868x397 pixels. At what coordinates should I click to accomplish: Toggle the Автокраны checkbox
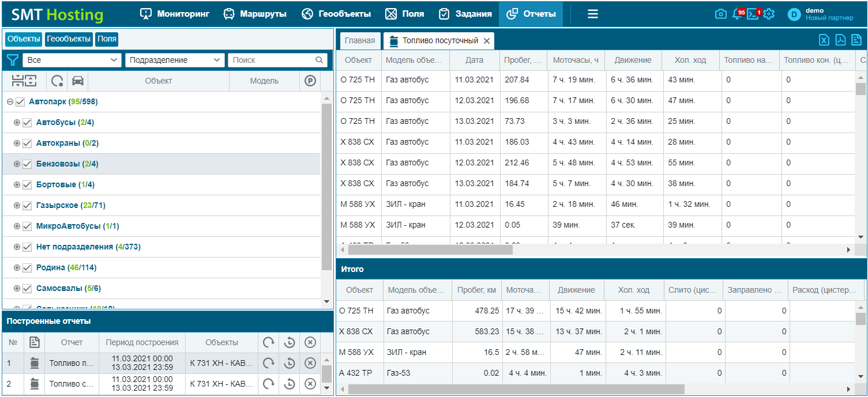click(27, 143)
